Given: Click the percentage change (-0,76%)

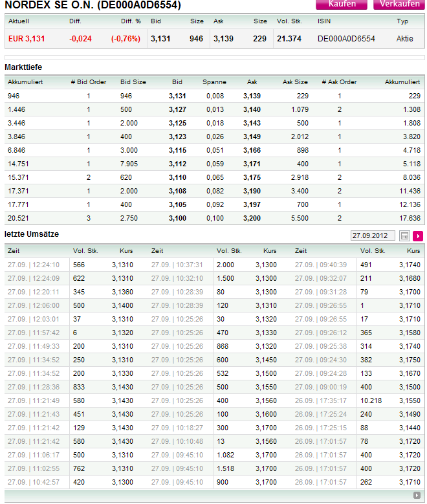Looking at the screenshot, I should pyautogui.click(x=126, y=39).
